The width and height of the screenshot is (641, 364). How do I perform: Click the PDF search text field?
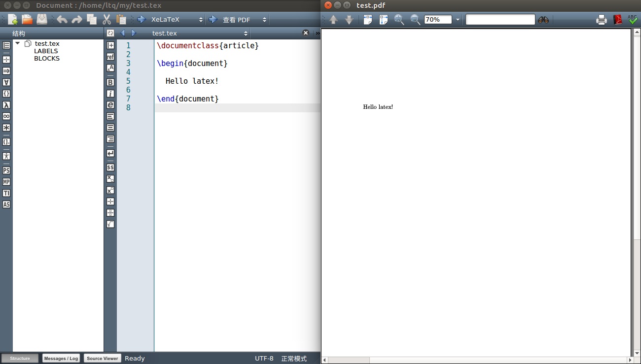[x=500, y=20]
